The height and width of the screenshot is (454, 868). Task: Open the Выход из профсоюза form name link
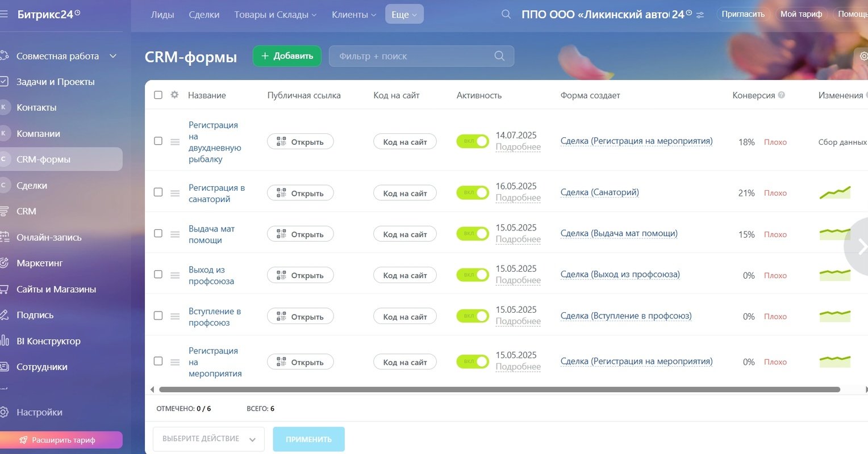click(x=211, y=275)
